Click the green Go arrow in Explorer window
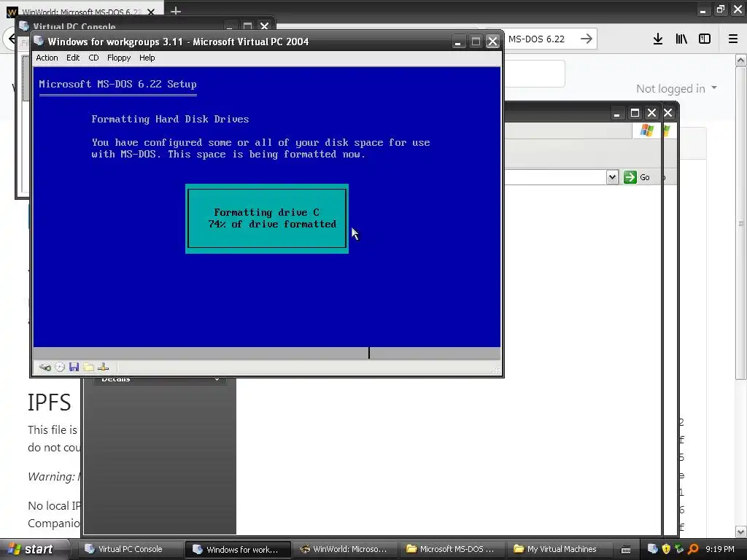The width and height of the screenshot is (747, 560). point(630,177)
